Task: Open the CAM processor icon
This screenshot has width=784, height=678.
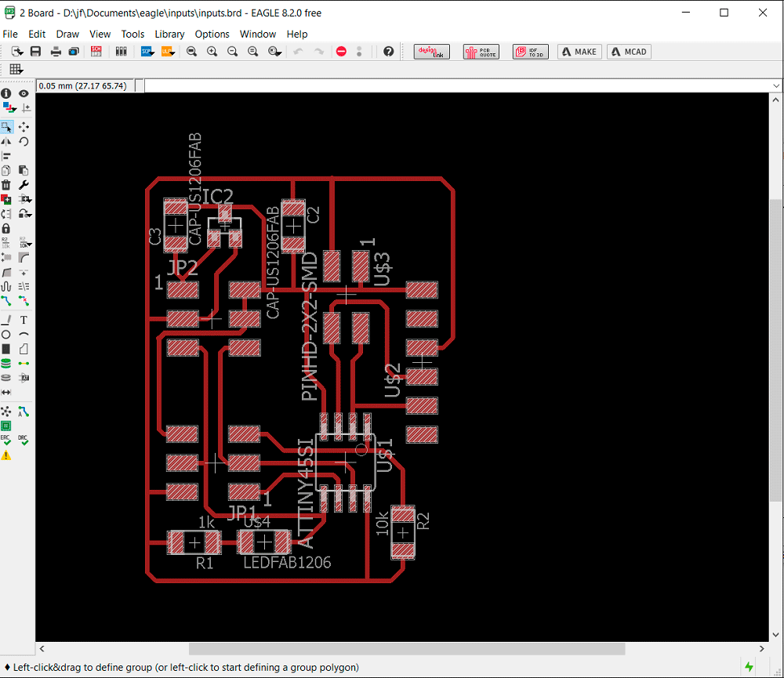Action: point(74,52)
